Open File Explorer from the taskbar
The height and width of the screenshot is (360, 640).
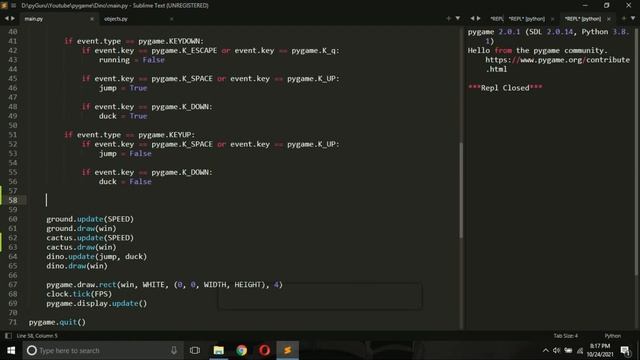219,350
